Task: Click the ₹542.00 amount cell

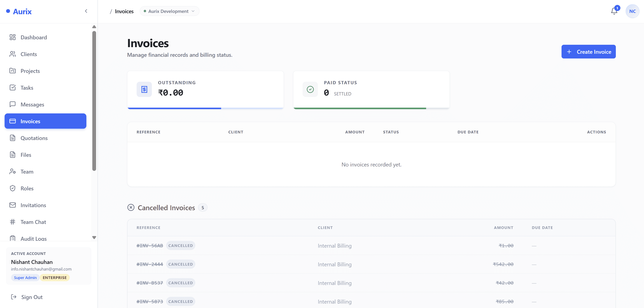Action: coord(503,264)
